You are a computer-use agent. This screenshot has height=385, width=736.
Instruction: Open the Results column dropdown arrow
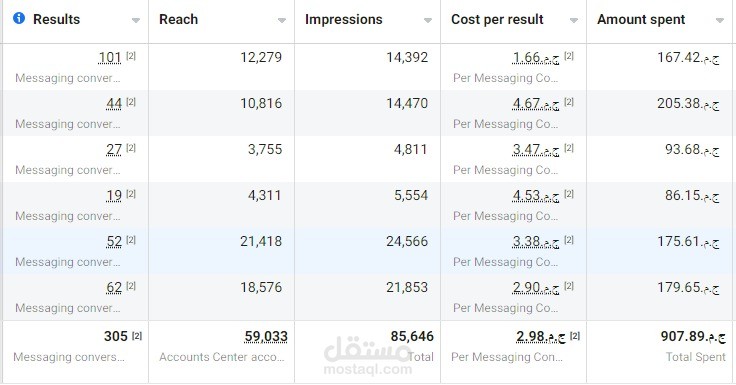coord(136,20)
